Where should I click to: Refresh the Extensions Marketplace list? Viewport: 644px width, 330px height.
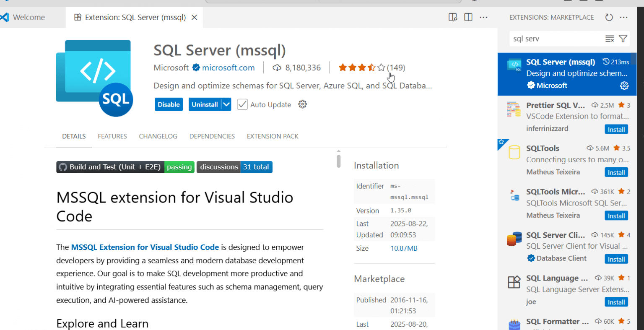609,17
